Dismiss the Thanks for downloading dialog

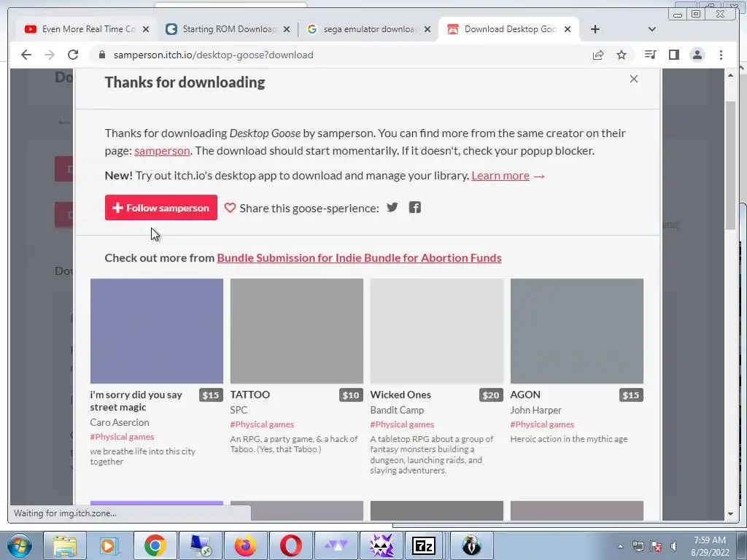pos(634,79)
